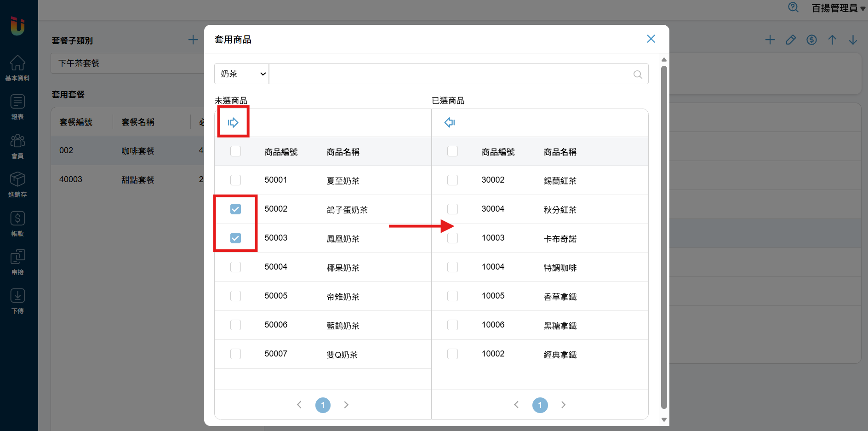Check the box for 50004 椰果奶茶

[235, 267]
